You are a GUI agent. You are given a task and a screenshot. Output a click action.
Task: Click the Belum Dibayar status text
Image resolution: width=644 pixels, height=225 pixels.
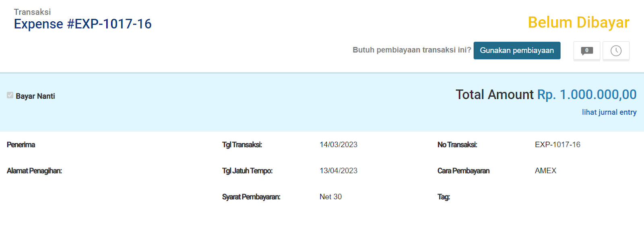point(578,23)
